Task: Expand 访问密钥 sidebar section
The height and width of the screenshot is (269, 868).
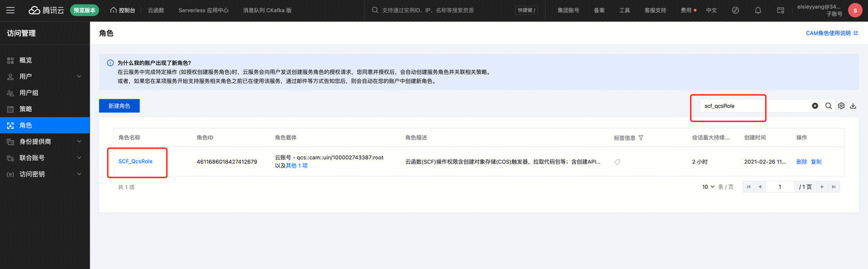Action: coord(45,174)
